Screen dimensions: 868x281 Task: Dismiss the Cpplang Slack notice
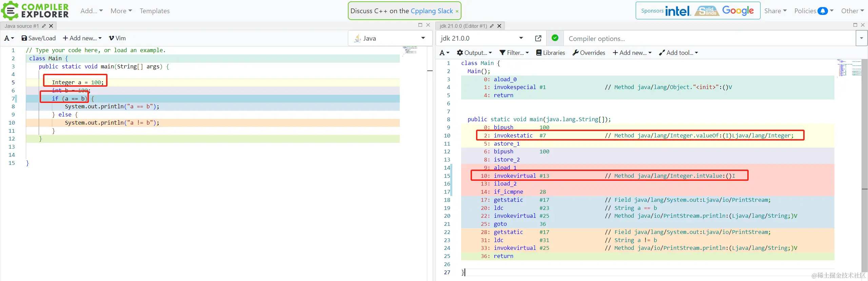[x=457, y=11]
